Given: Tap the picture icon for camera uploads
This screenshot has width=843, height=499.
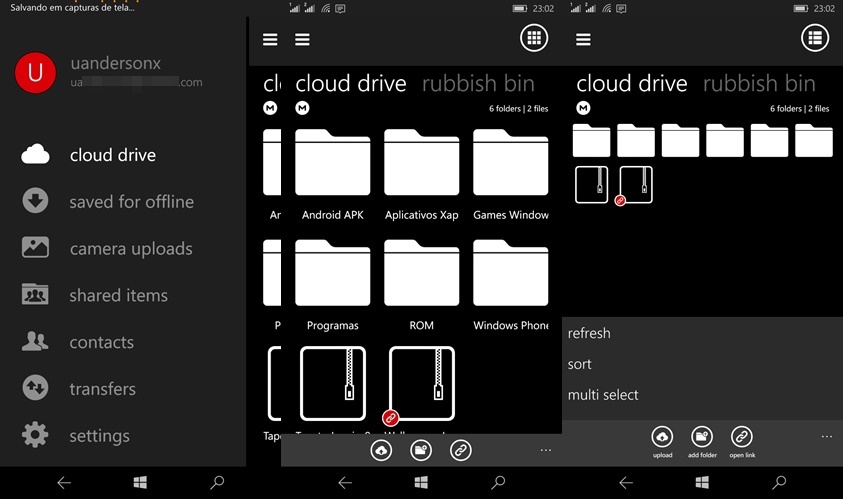Looking at the screenshot, I should 35,247.
